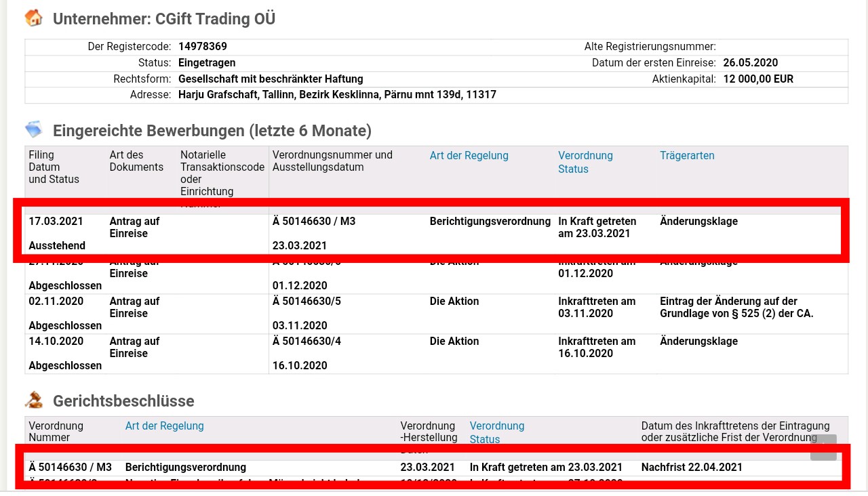Select Ä 50146630 / M3 under Gerichtsbeschlüsse
This screenshot has width=868, height=496.
70,467
